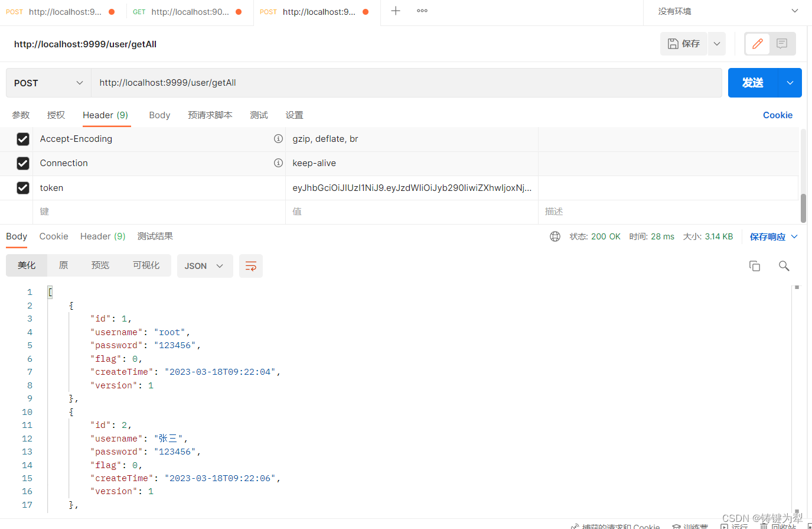Open the POST method dropdown
The width and height of the screenshot is (812, 529).
[x=48, y=83]
